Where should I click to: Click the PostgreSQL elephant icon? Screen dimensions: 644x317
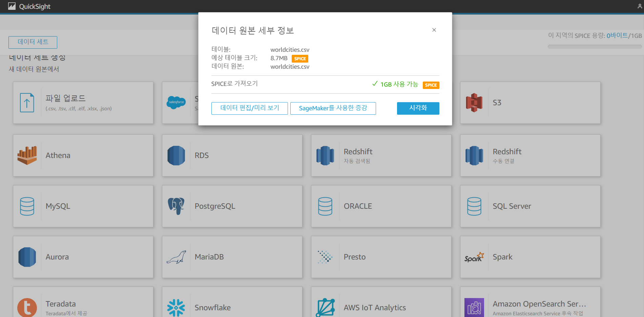click(176, 206)
